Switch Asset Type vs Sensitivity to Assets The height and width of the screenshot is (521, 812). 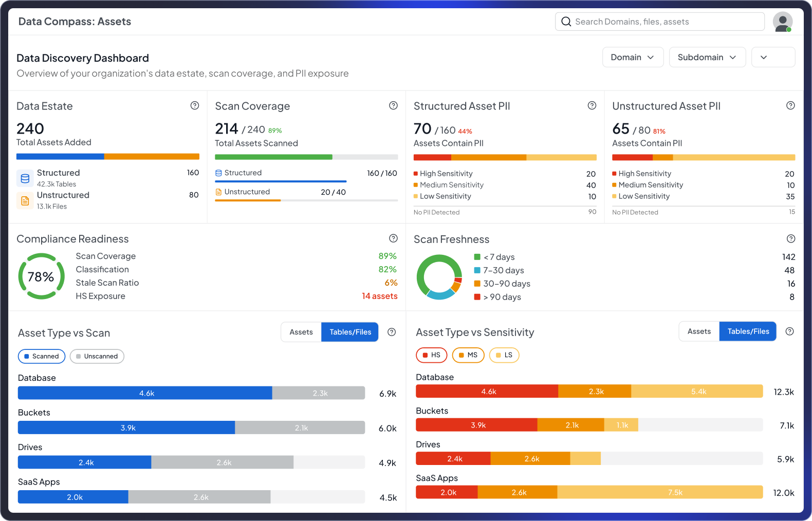coord(699,331)
